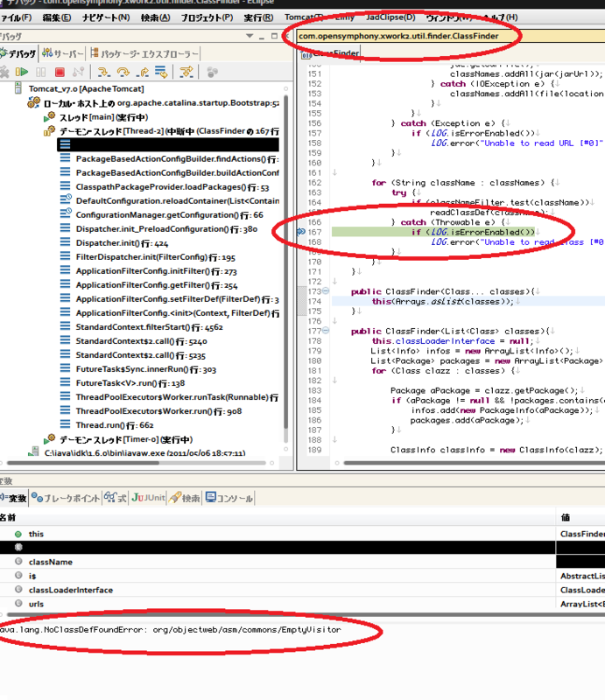The height and width of the screenshot is (700, 605).
Task: Open the ナビゲート(N) menu
Action: [106, 17]
